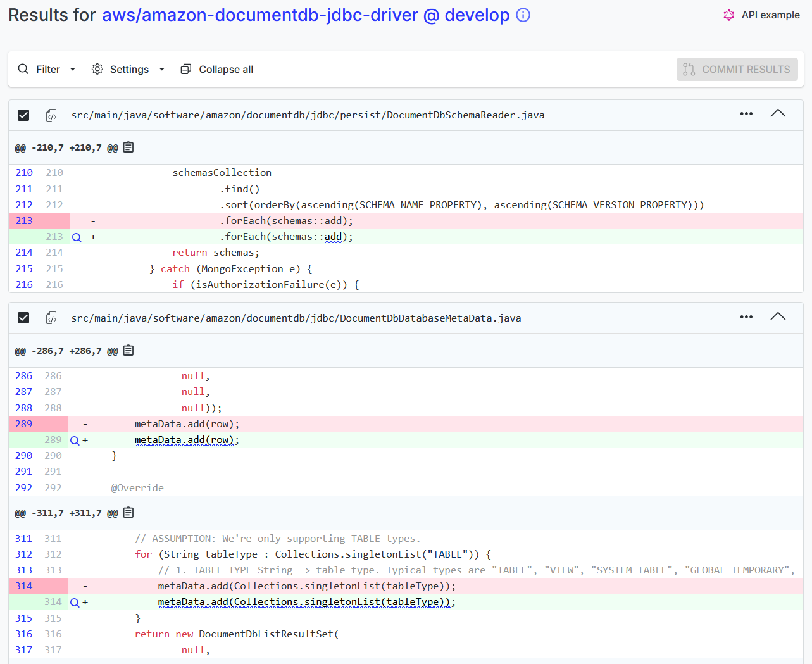Open the Filter search icon
812x664 pixels.
pos(23,69)
